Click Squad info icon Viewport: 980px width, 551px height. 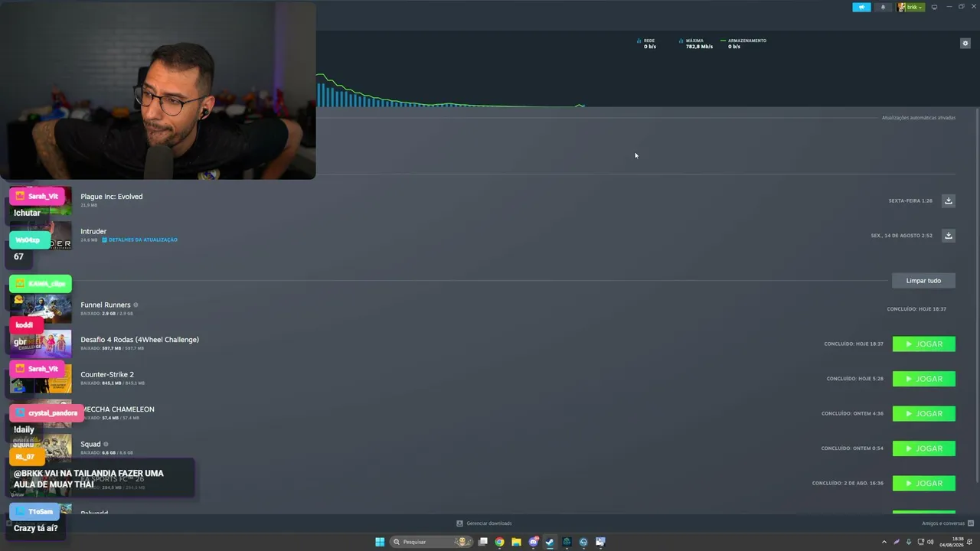(x=106, y=444)
